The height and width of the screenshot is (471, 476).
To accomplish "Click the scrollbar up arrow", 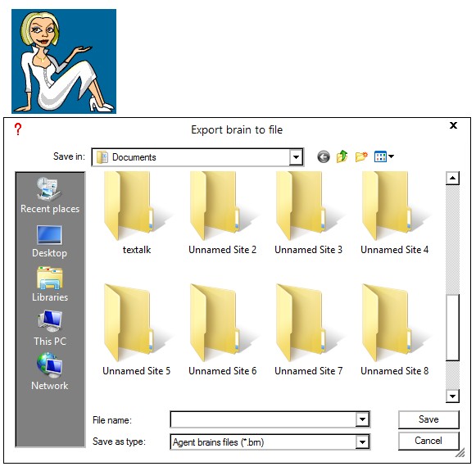I will (452, 178).
